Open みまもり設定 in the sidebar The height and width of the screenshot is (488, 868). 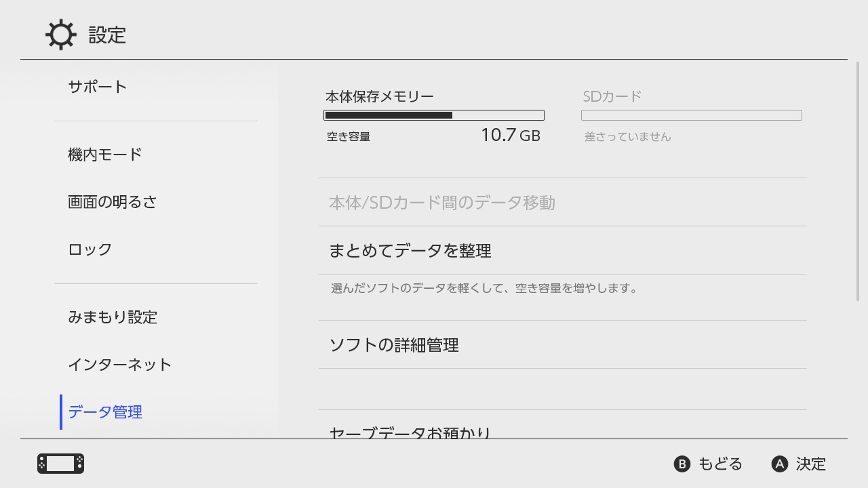(x=113, y=317)
